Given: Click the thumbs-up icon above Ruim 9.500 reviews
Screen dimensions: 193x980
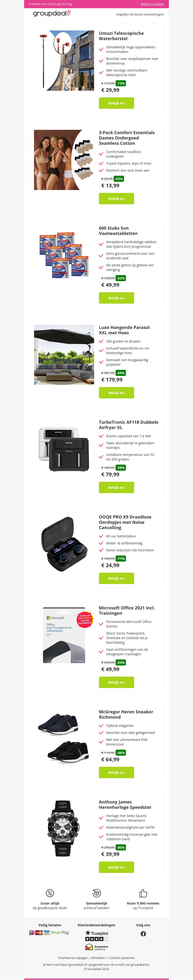Looking at the screenshot, I should click(x=143, y=893).
